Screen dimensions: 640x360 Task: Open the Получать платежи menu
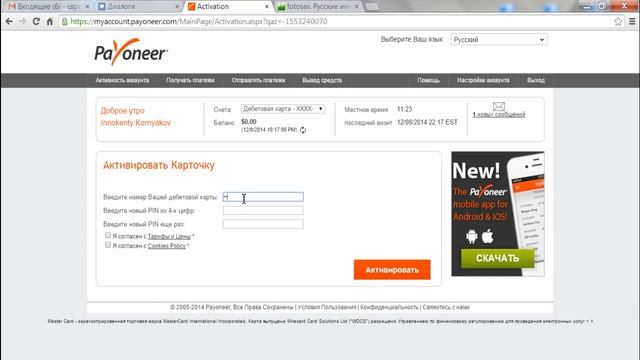click(190, 80)
